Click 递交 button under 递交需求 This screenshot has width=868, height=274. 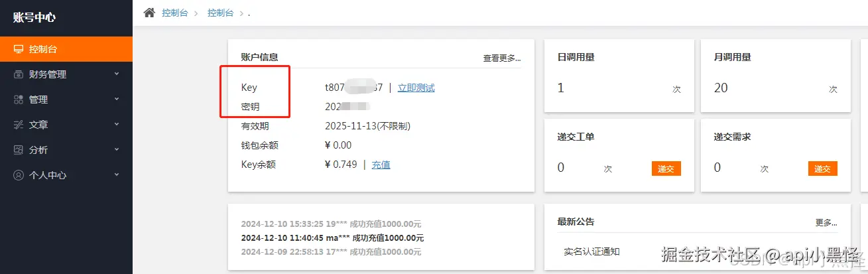click(x=822, y=169)
